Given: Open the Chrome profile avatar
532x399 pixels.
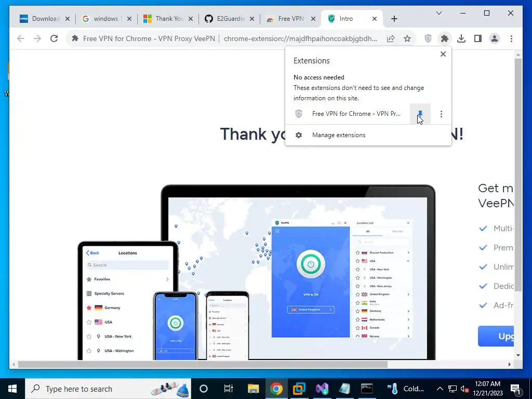Looking at the screenshot, I should pos(495,38).
